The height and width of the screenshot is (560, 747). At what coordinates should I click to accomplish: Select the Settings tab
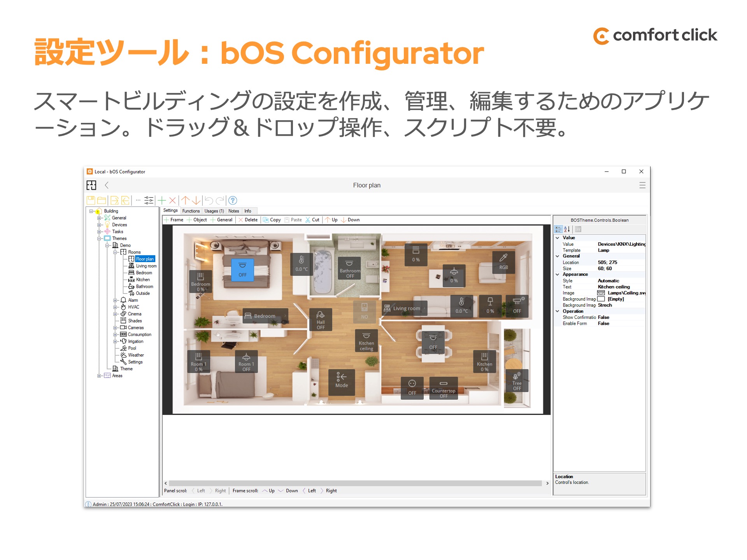click(170, 211)
